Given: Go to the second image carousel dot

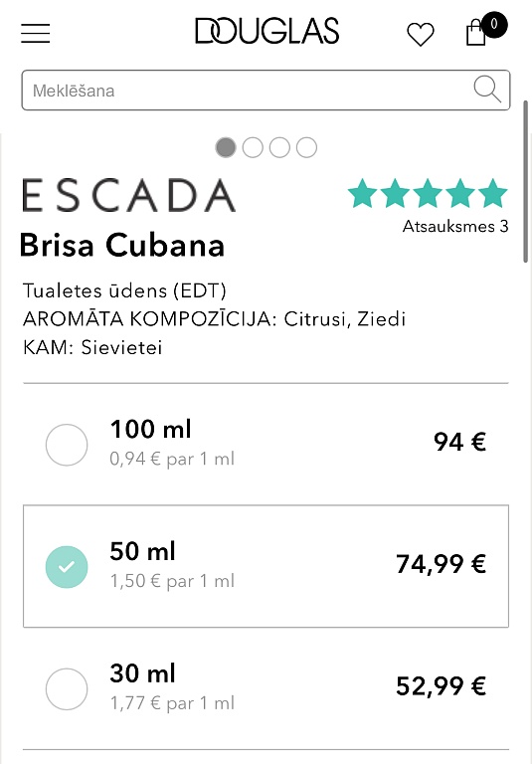Looking at the screenshot, I should [x=253, y=147].
